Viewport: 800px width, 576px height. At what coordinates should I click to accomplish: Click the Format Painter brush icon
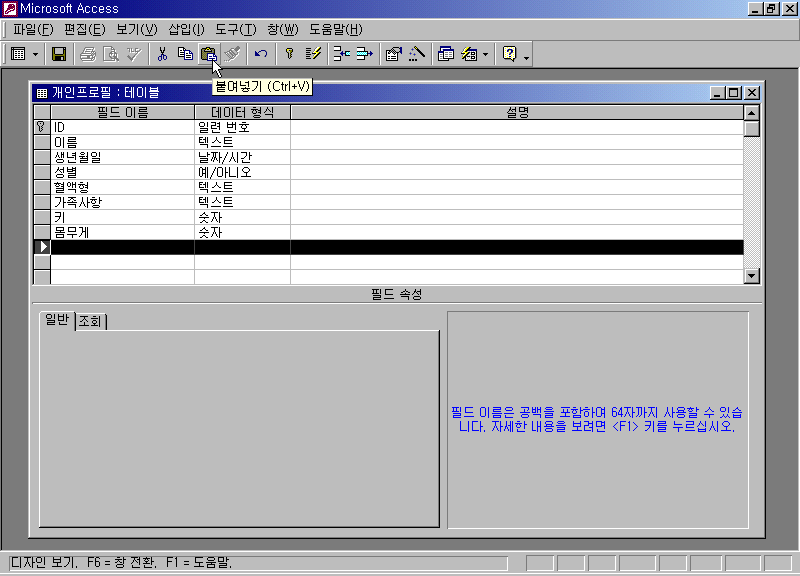[x=232, y=54]
